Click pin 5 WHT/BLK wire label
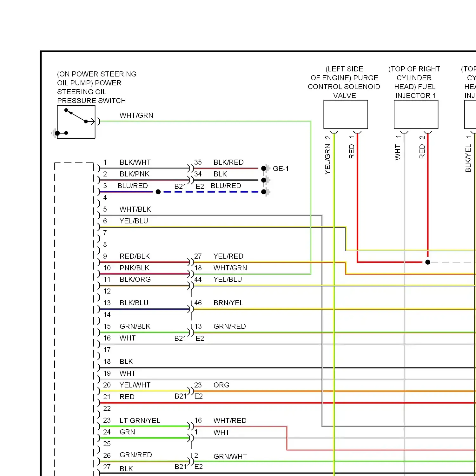Viewport: 476px width, 476px height. tap(135, 209)
